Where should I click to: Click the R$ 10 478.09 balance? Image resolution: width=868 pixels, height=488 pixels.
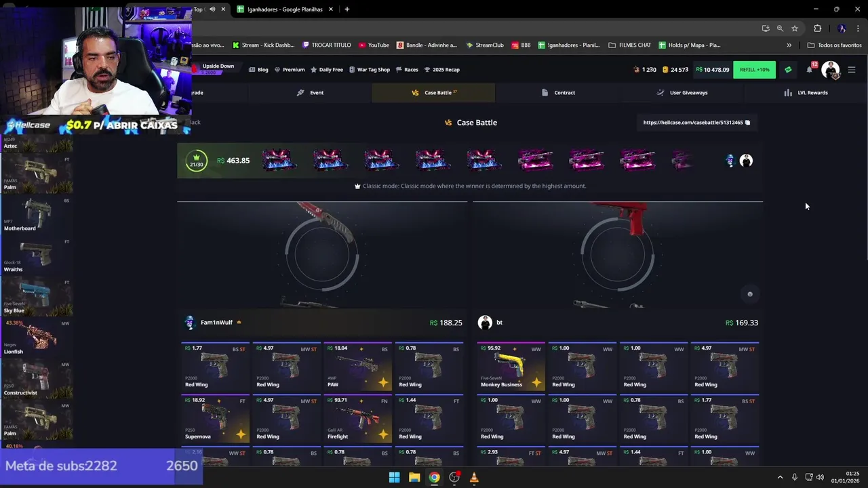coord(712,70)
